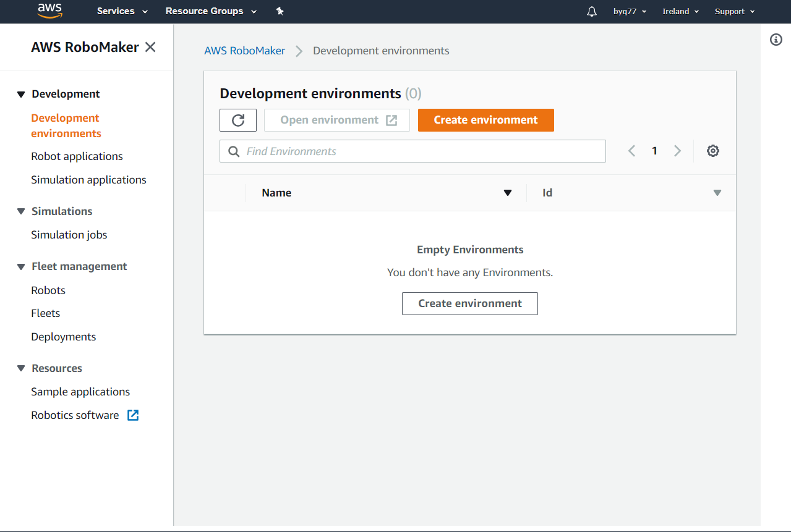791x532 pixels.
Task: Open Simulation jobs page
Action: tap(69, 235)
